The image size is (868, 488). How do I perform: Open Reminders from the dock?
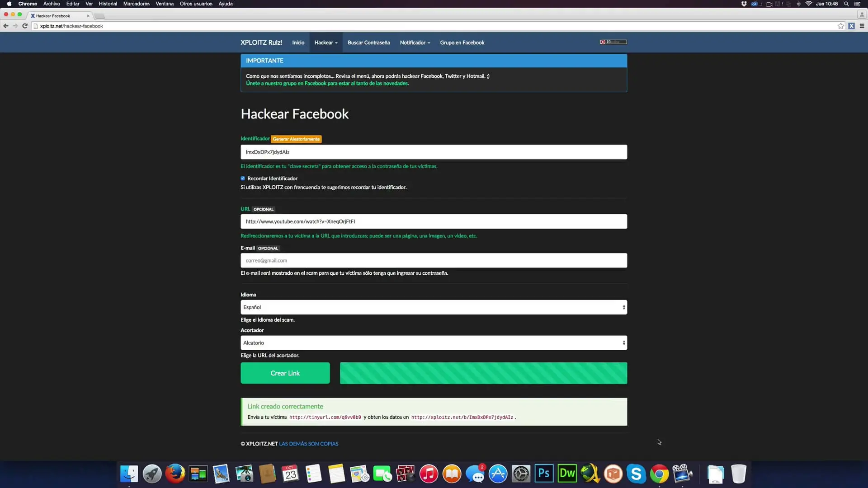314,474
